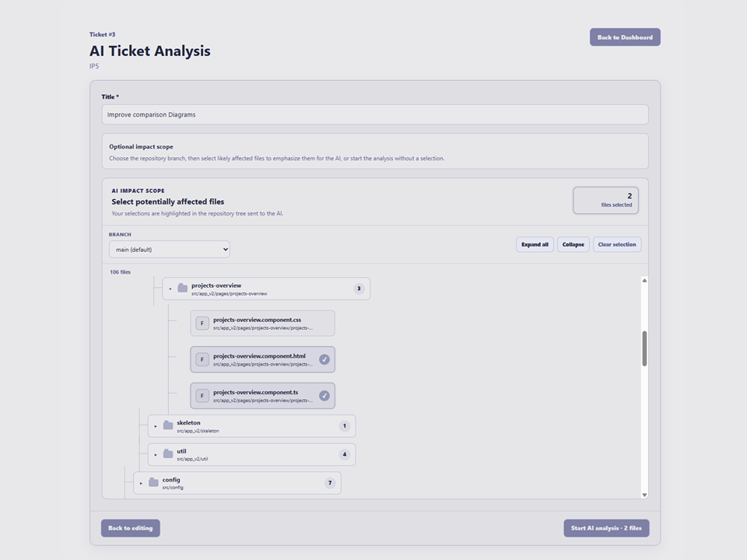Select the projects-overview.component.css file
This screenshot has width=747, height=560.
pos(262,324)
